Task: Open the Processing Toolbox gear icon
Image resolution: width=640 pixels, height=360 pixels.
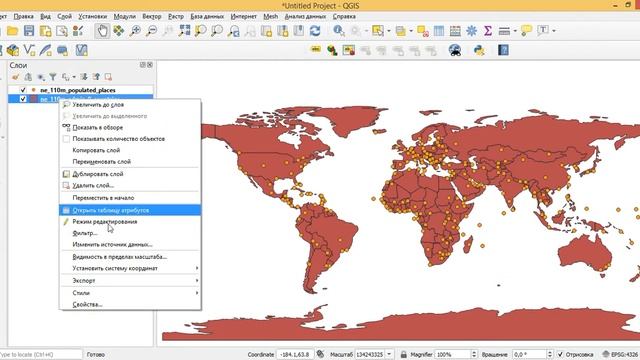Action: 471,31
